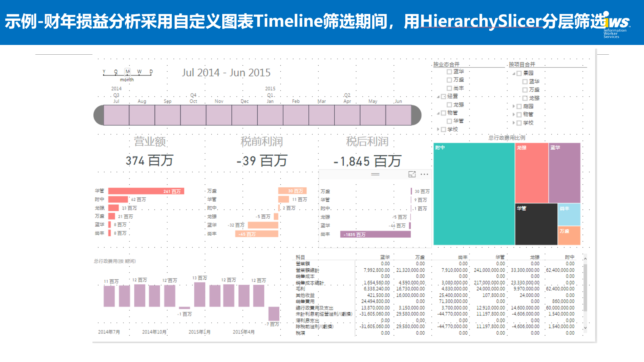Expand 物管 node in 按项目合并 slicer
The image size is (644, 362).
click(514, 114)
